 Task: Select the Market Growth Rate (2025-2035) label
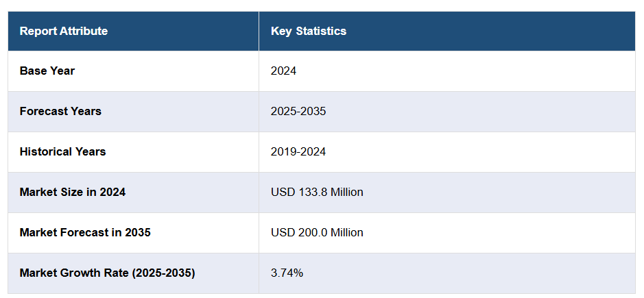107,273
